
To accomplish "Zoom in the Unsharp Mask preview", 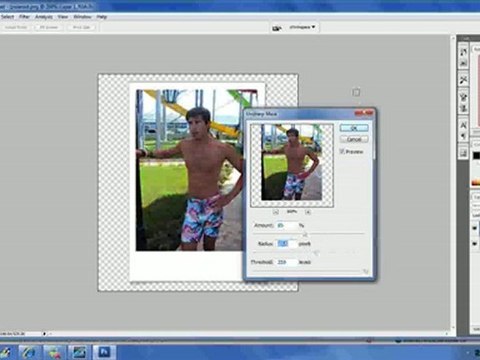I will point(308,212).
